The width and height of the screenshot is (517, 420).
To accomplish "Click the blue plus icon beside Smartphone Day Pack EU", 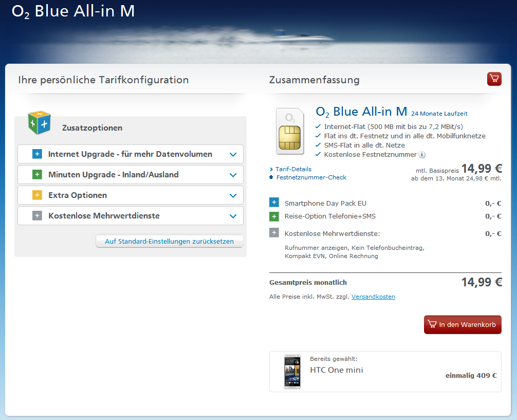I will click(x=274, y=202).
